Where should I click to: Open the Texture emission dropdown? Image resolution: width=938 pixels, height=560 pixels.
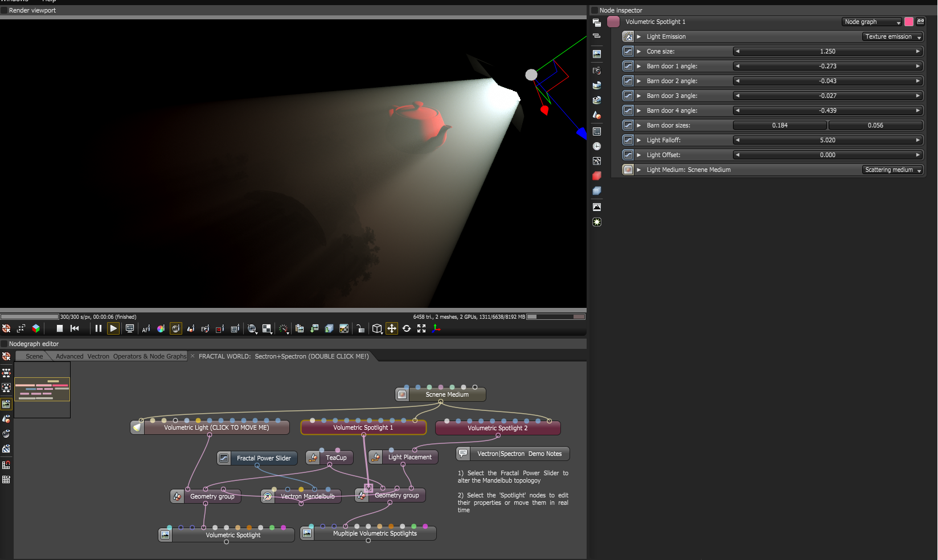click(x=892, y=36)
